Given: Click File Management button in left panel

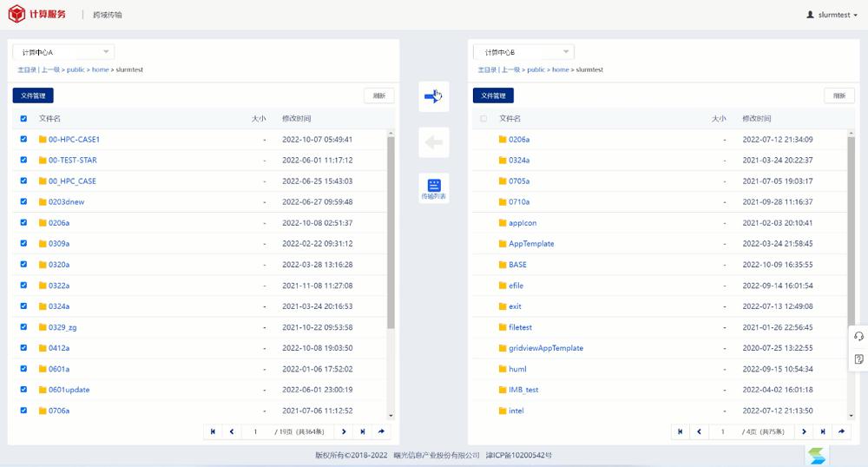Looking at the screenshot, I should point(33,95).
